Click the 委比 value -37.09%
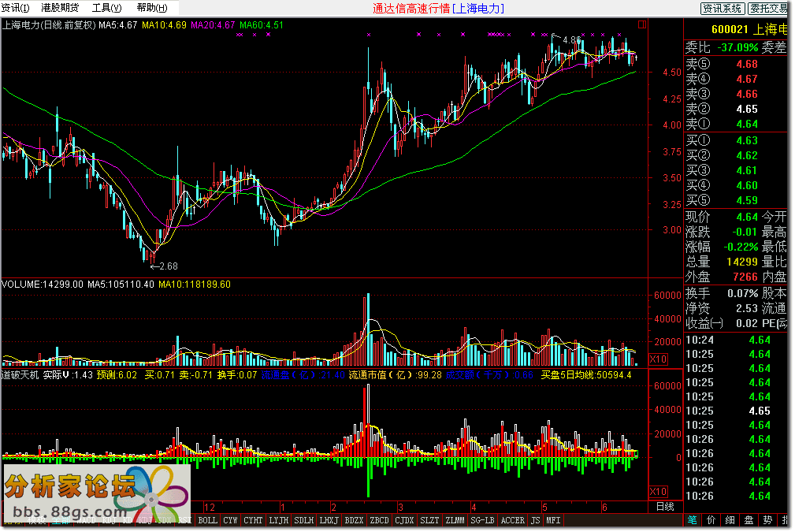This screenshot has height=532, width=795. tap(737, 47)
